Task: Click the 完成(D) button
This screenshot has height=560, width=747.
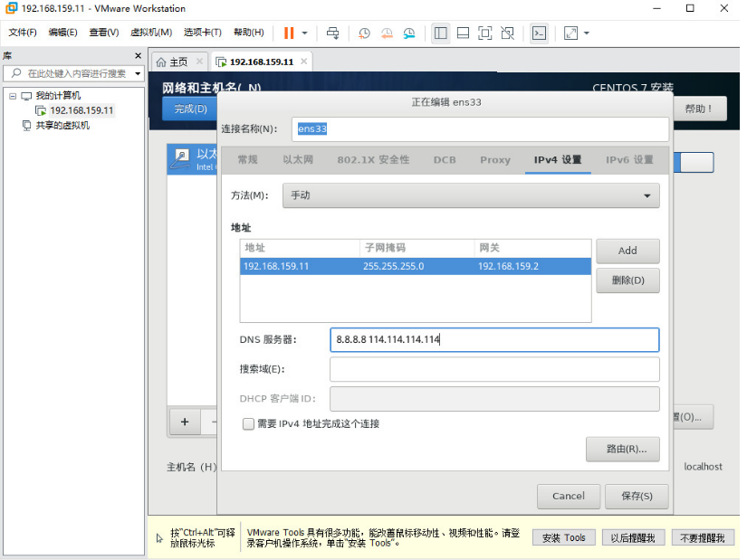Action: 190,109
